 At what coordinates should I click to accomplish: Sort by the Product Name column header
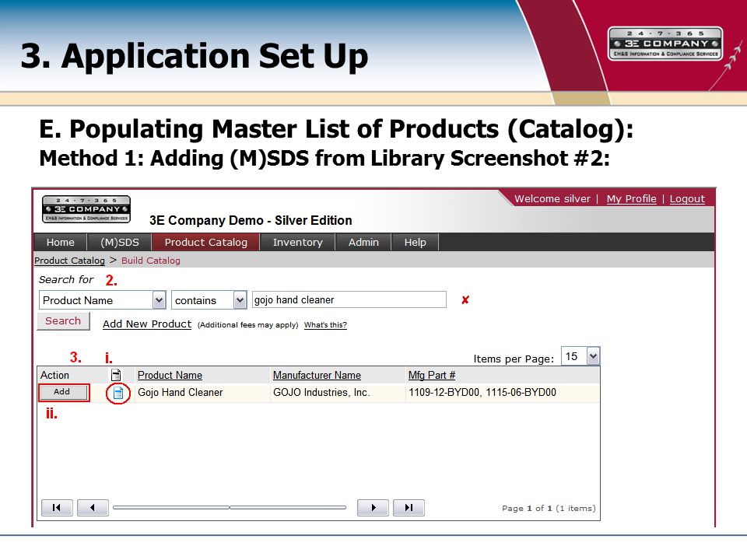click(170, 375)
